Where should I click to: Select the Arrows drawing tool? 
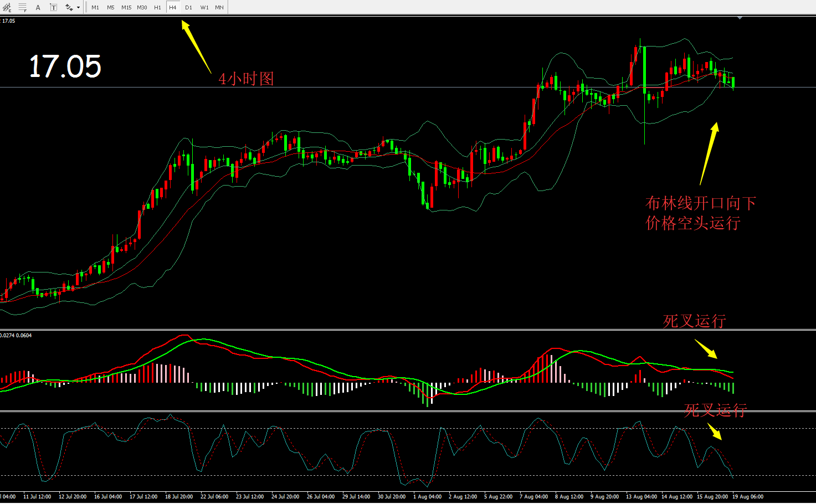point(69,7)
